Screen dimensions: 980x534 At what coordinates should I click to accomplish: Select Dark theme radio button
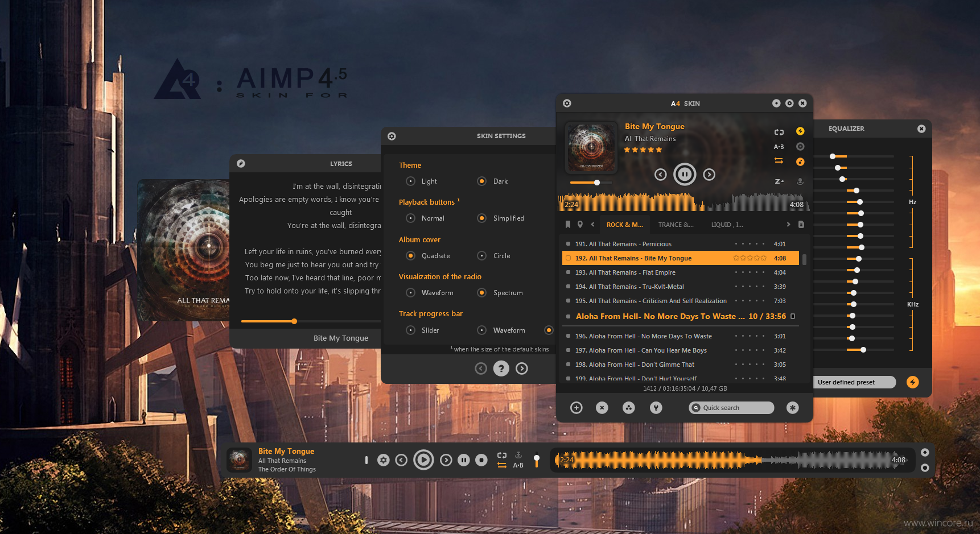pos(481,181)
